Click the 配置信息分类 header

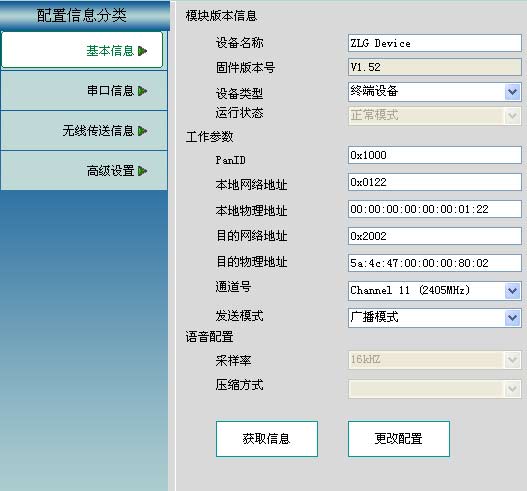click(x=82, y=15)
